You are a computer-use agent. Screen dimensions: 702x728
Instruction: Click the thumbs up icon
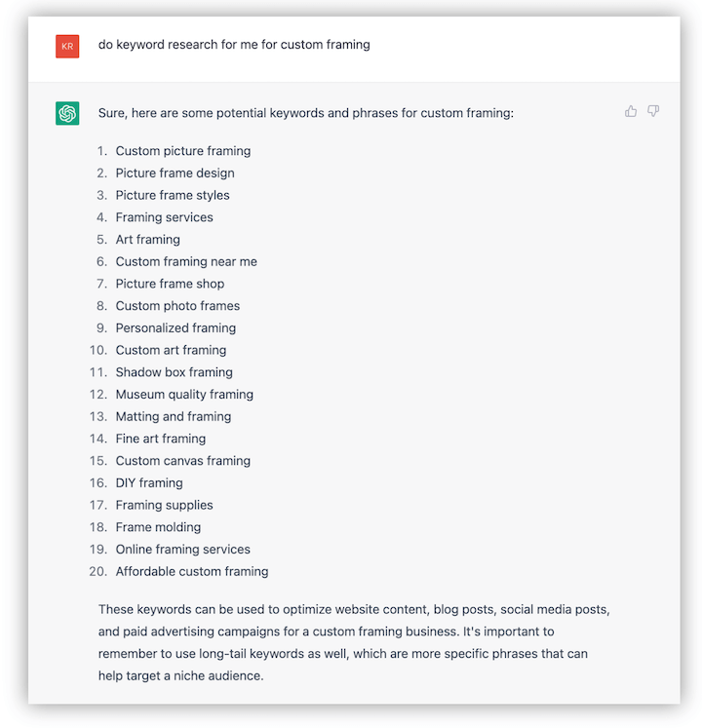[x=631, y=112]
